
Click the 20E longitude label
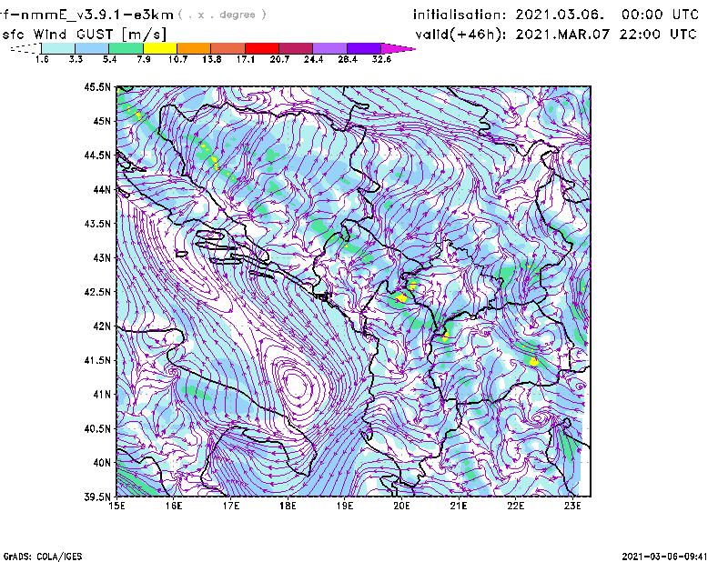coord(401,506)
